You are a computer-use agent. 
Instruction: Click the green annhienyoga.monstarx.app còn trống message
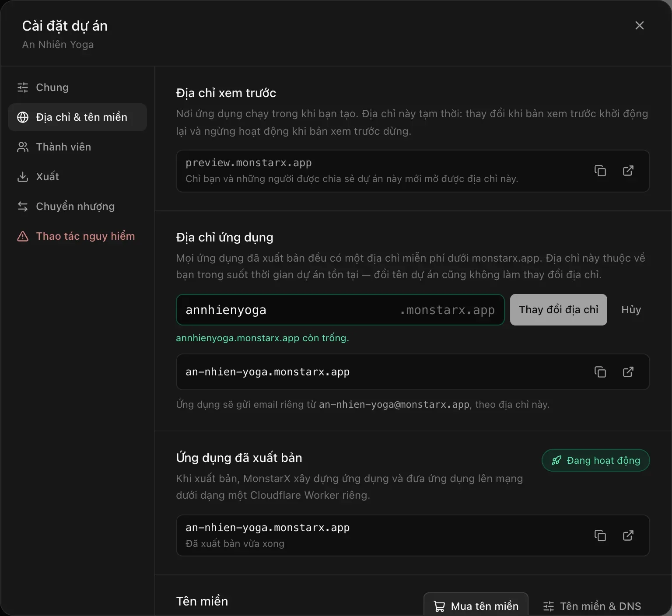point(262,338)
